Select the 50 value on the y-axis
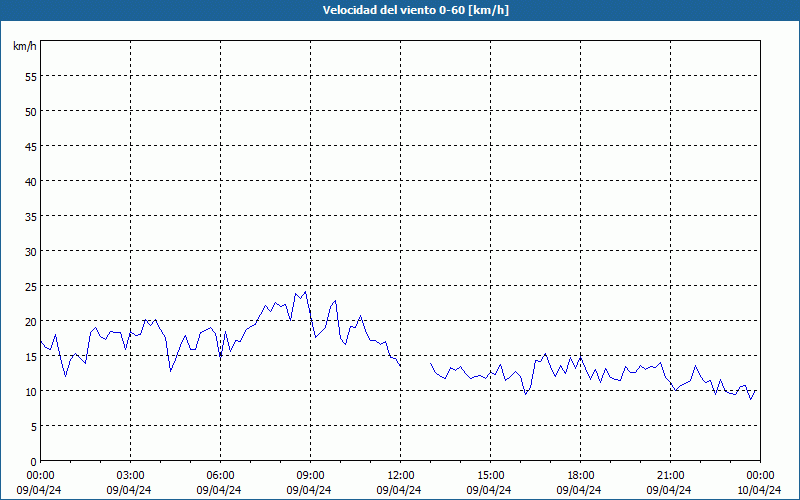800x500 pixels. coord(31,111)
